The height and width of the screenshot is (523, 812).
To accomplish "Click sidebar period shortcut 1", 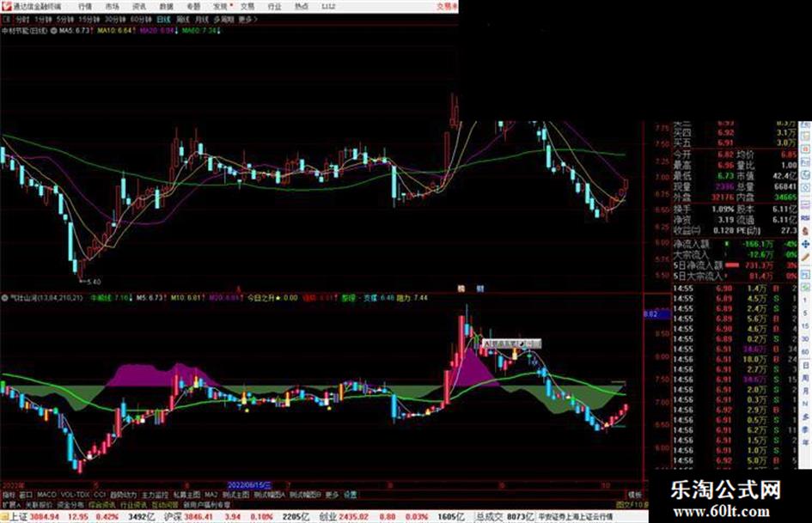I will coord(805,301).
